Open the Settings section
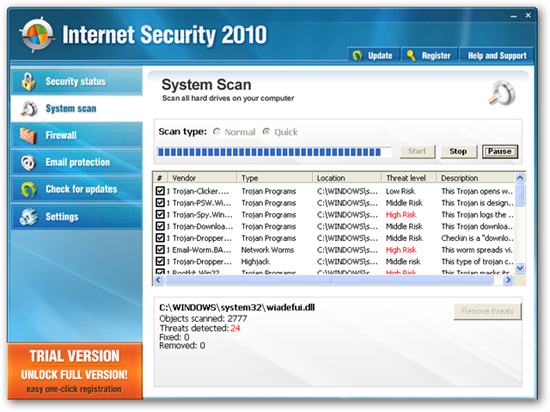Screen dimensions: 550x412 point(76,216)
